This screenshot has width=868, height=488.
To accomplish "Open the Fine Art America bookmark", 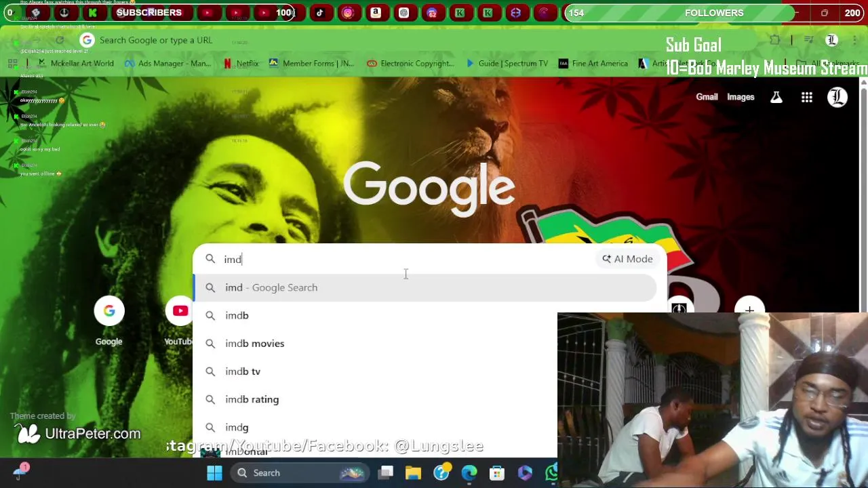I will coord(593,63).
